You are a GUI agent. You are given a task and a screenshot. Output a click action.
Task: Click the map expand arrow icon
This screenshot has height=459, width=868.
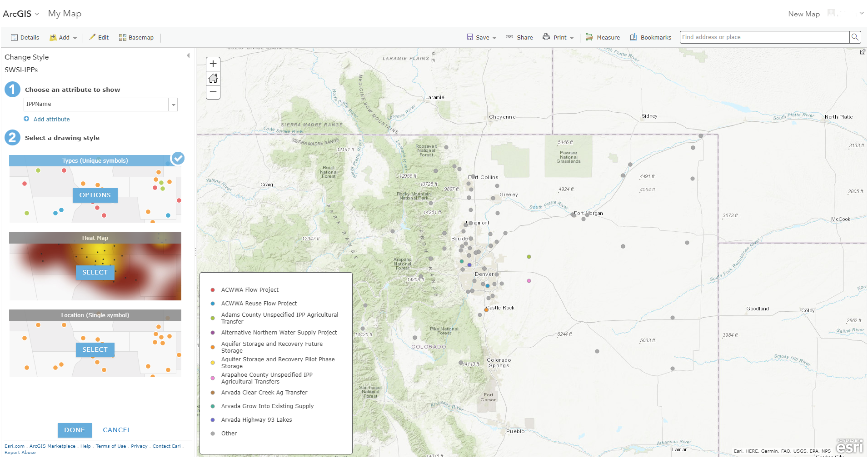[x=862, y=52]
